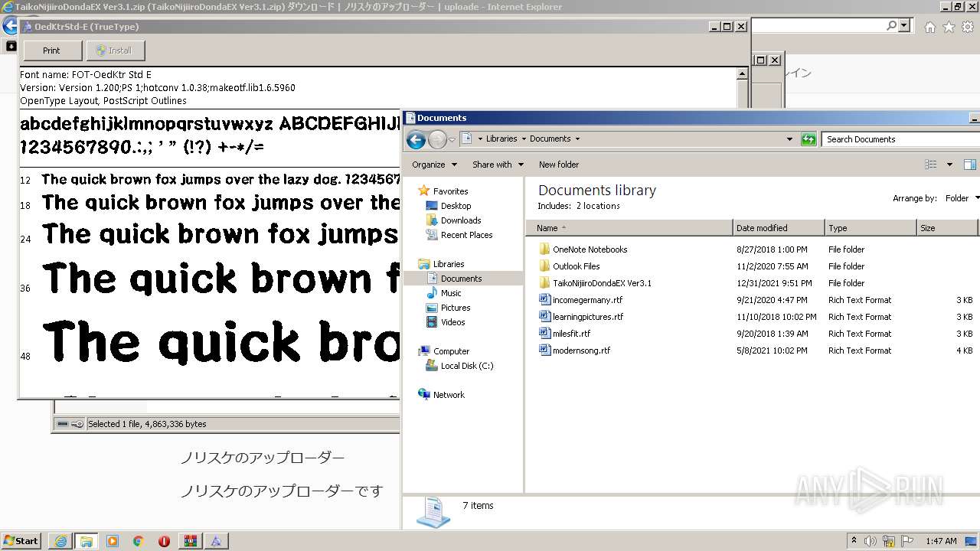The width and height of the screenshot is (980, 551).
Task: Select Desktop in navigation pane
Action: 456,206
